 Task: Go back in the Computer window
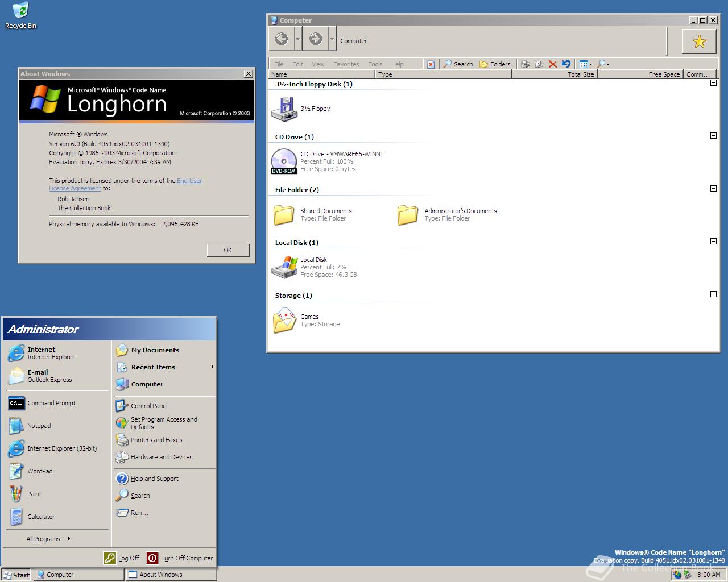pyautogui.click(x=282, y=39)
